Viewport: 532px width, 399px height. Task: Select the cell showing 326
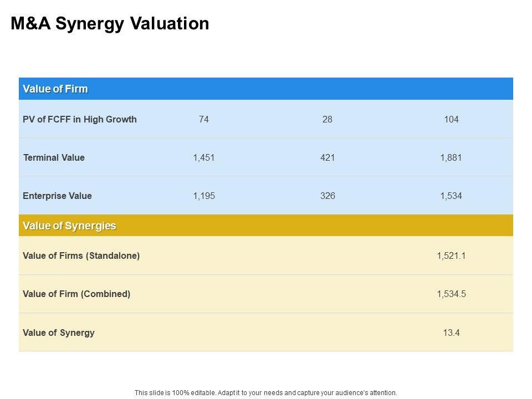[328, 196]
